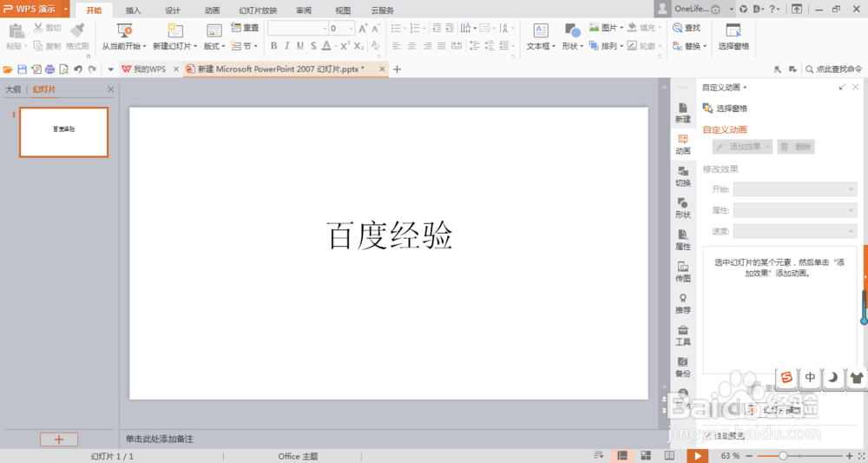Click Find (查找) in ribbon
The width and height of the screenshot is (868, 463).
(687, 27)
